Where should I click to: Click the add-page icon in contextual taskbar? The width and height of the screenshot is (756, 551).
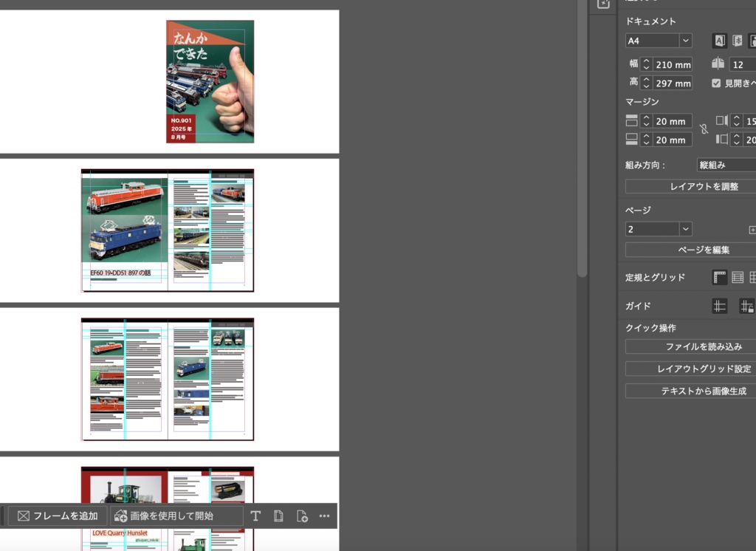coord(302,516)
